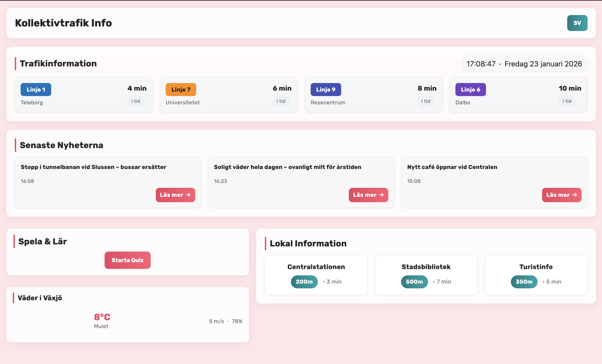Select the Linje 9 badge
602x364 pixels.
point(325,89)
